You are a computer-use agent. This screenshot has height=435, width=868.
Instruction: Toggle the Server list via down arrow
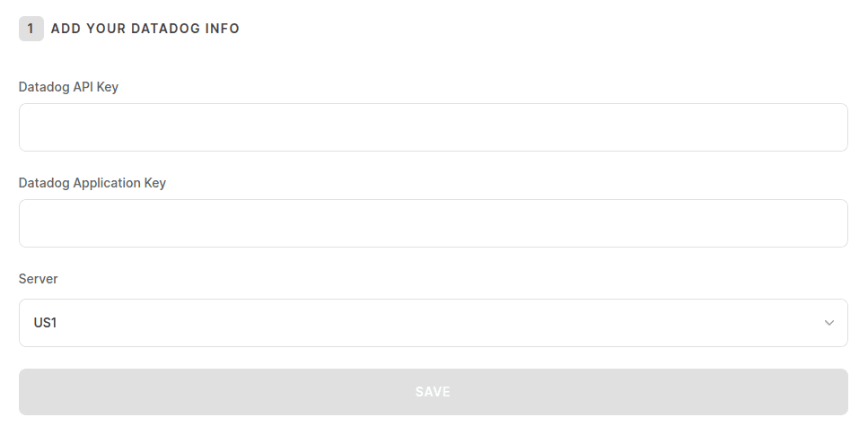[x=829, y=323]
